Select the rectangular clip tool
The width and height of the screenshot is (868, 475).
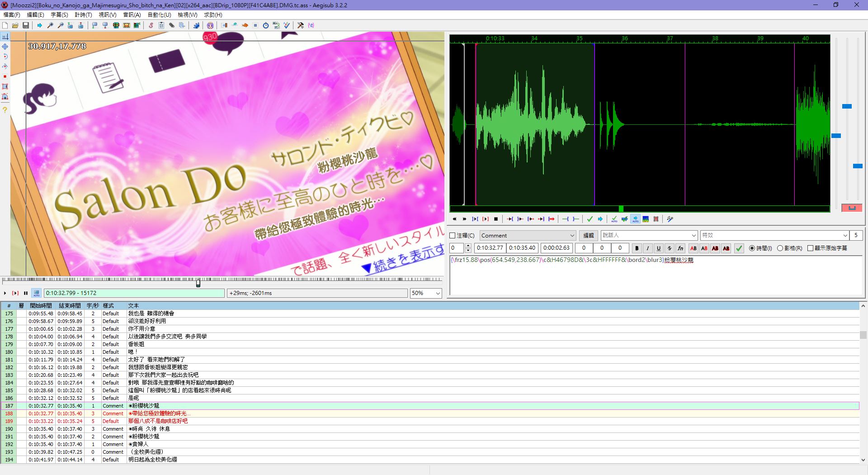[5, 86]
